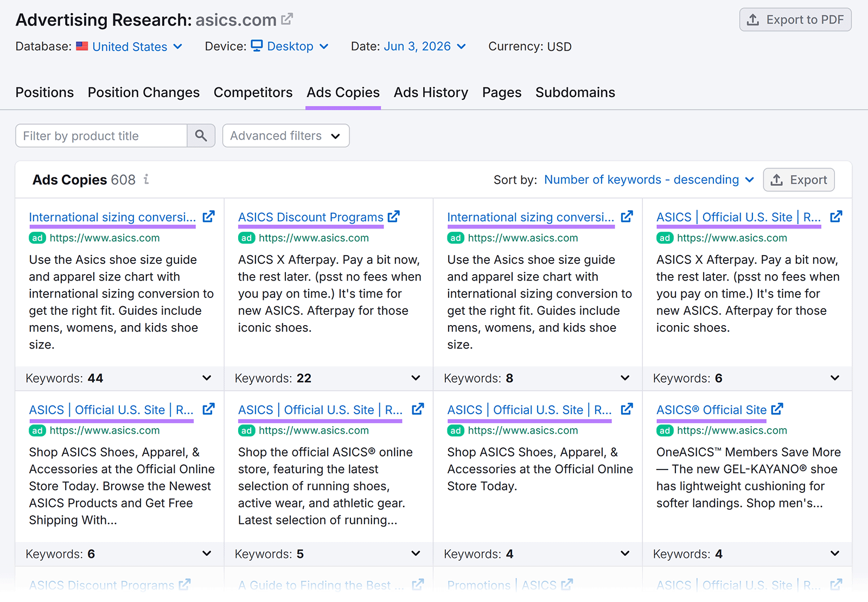Switch to the Competitors tab
Screen dimensions: 868x602
tap(253, 93)
